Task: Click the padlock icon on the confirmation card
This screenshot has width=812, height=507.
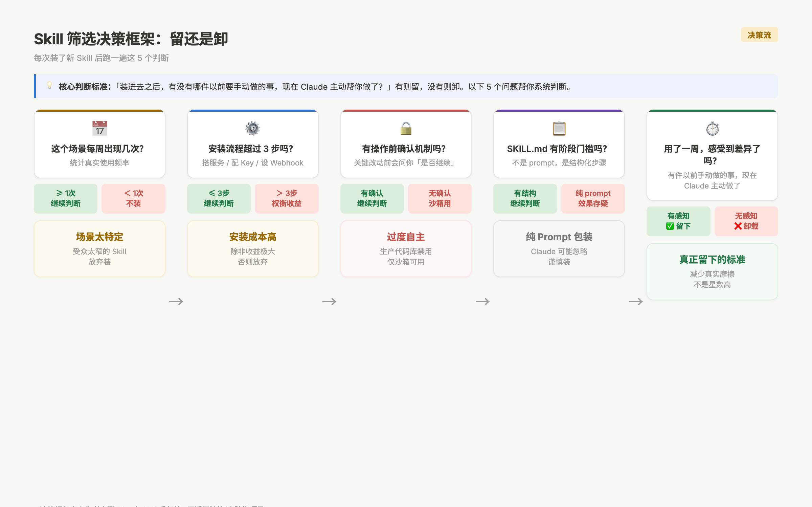Action: point(406,129)
